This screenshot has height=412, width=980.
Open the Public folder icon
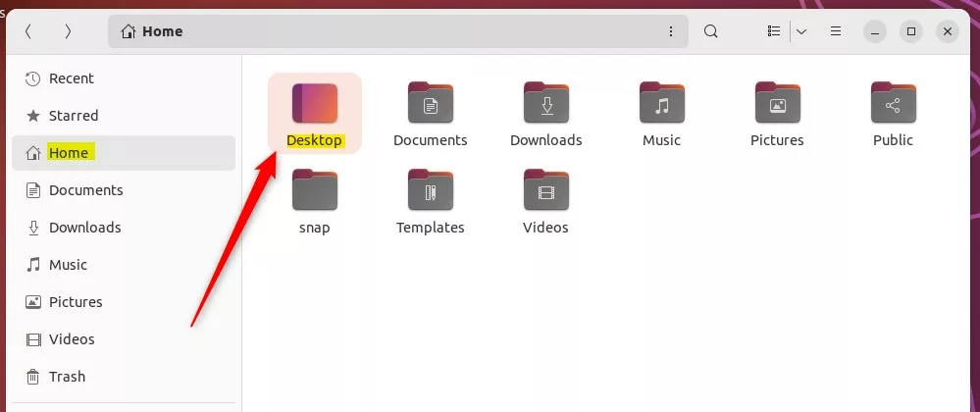(893, 103)
